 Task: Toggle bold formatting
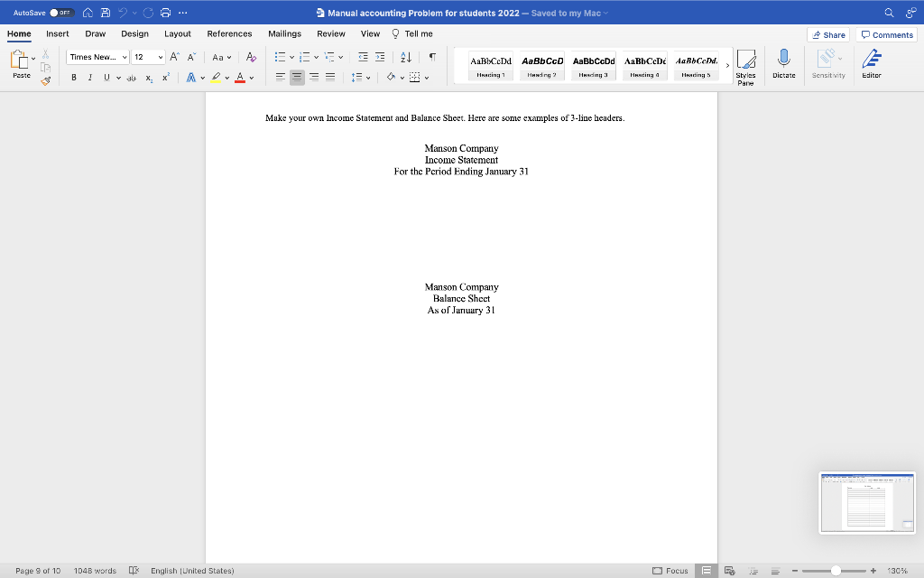(74, 78)
